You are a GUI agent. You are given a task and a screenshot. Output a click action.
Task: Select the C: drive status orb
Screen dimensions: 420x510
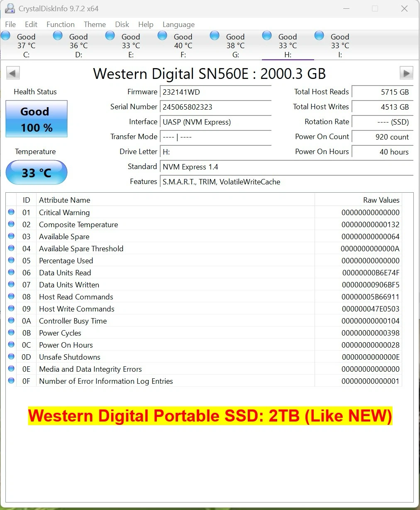coord(5,35)
